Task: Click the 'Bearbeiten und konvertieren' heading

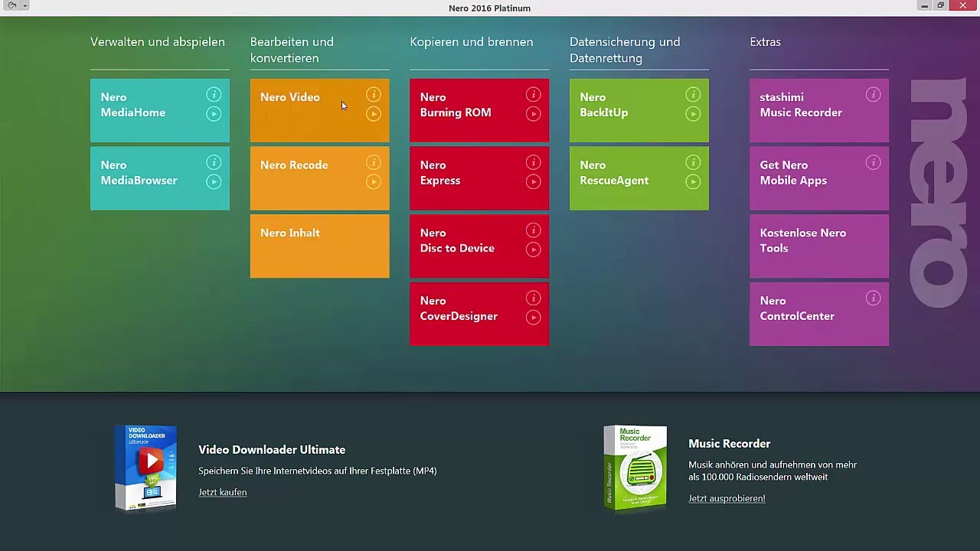Action: [292, 50]
